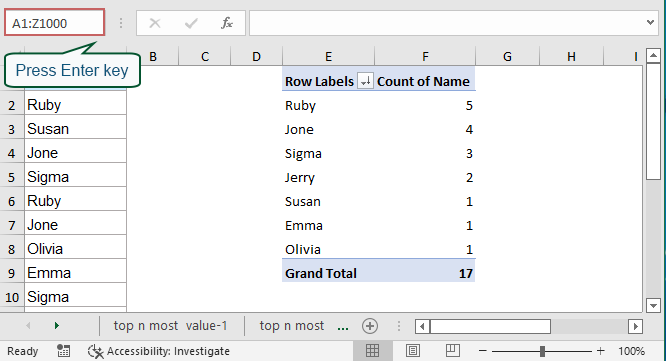Select pivot table cell Susan
Viewport: 666px width, 361px height.
[x=328, y=201]
